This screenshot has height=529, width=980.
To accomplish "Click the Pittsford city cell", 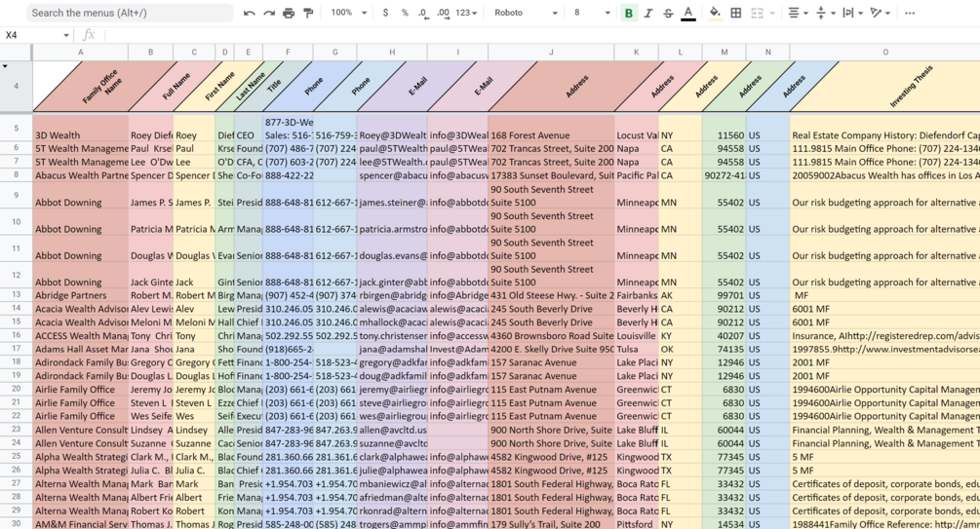I will coord(636,524).
